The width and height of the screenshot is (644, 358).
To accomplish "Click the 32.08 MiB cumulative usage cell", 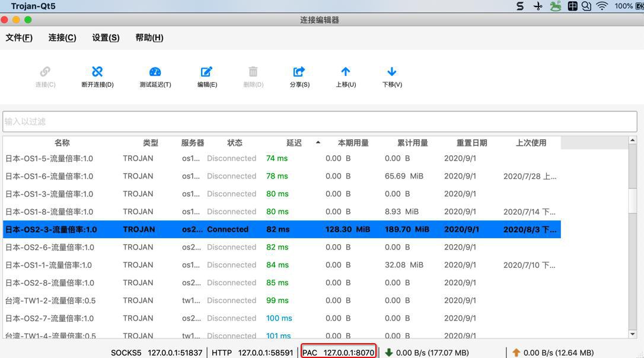I will tap(404, 265).
